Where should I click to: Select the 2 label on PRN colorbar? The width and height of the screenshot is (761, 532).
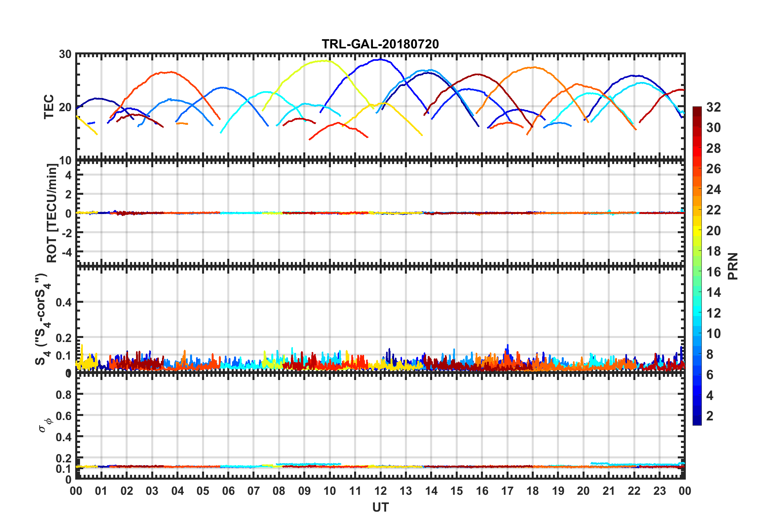tap(710, 416)
